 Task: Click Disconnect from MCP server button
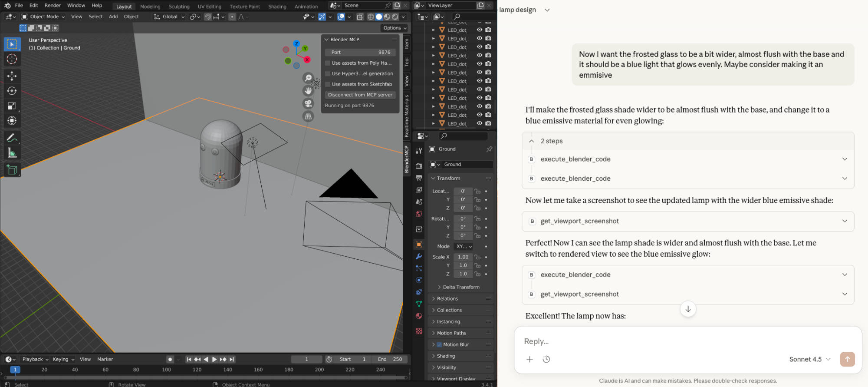(360, 95)
